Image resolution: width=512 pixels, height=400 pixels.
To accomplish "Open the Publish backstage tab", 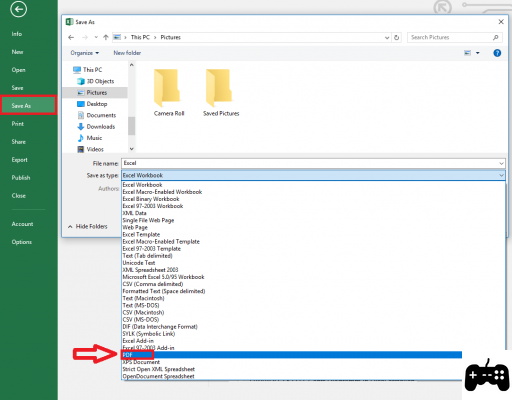I will [21, 178].
